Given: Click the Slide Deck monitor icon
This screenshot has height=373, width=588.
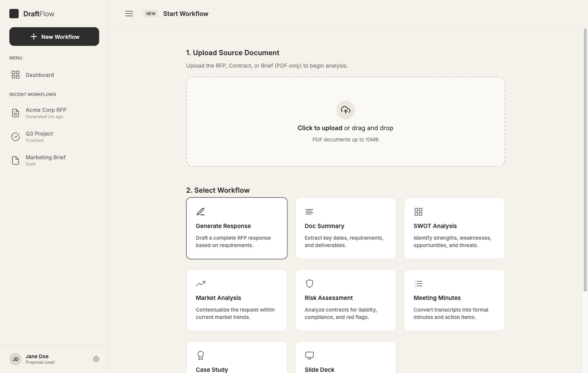Looking at the screenshot, I should pos(309,356).
